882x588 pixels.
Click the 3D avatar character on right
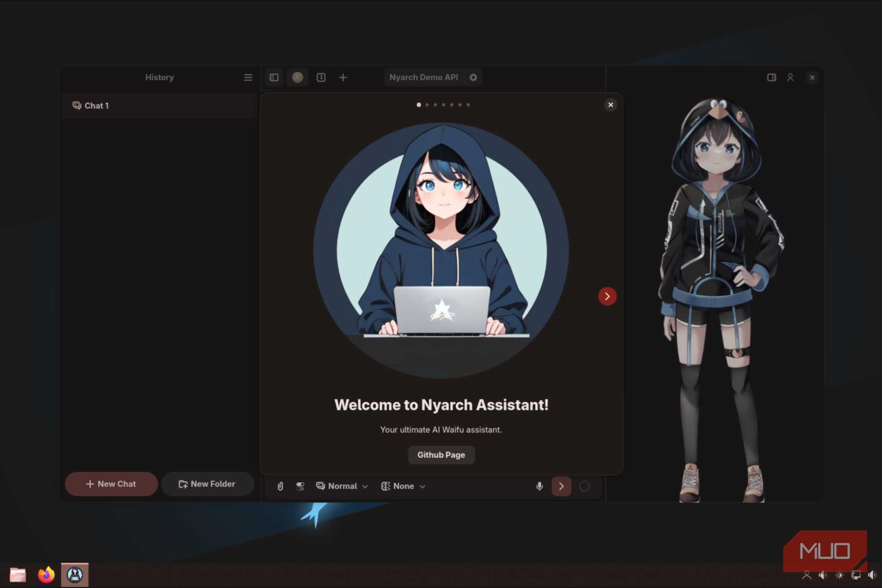click(x=720, y=299)
